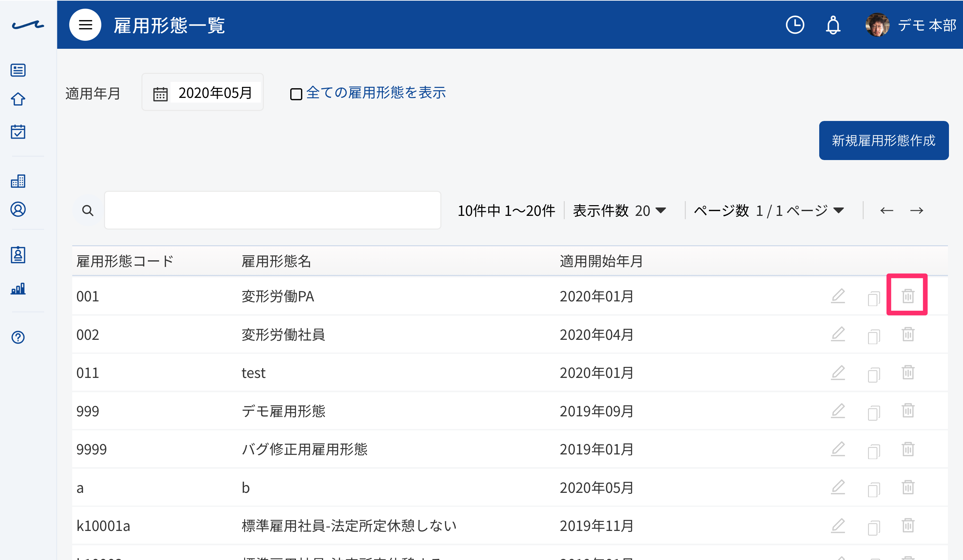Click the 2019年11月 start date cell

[x=597, y=526]
